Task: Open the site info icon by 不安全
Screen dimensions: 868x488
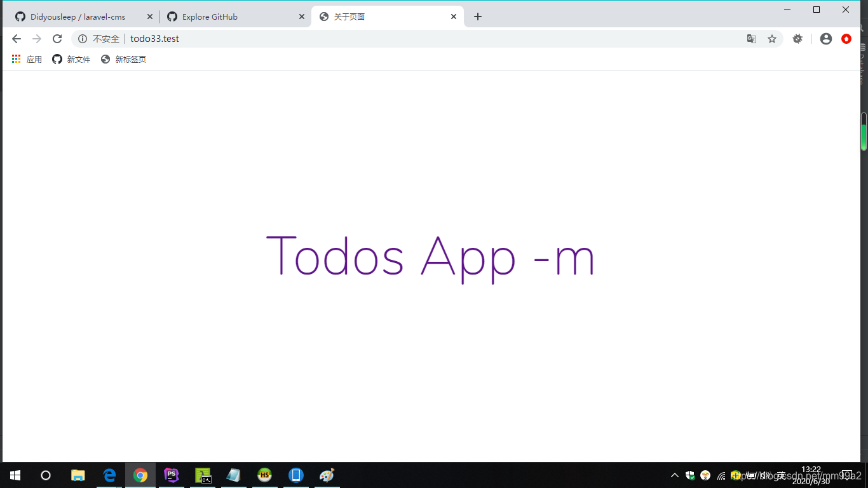Action: 83,39
